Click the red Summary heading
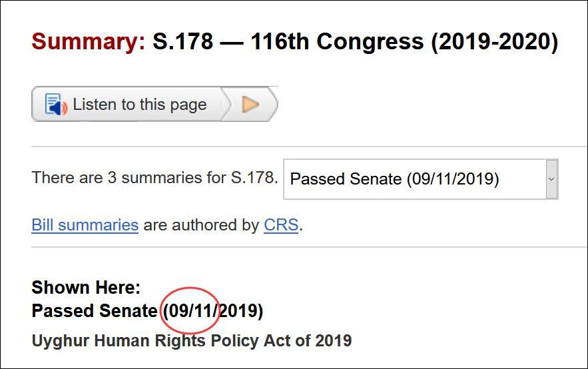The height and width of the screenshot is (369, 588). (x=88, y=42)
